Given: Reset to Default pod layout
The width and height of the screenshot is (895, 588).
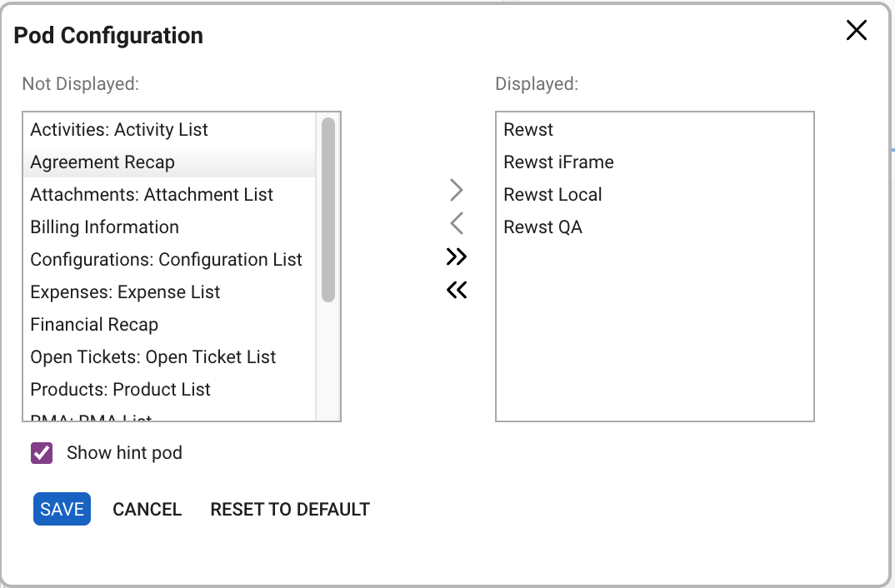Looking at the screenshot, I should 290,509.
